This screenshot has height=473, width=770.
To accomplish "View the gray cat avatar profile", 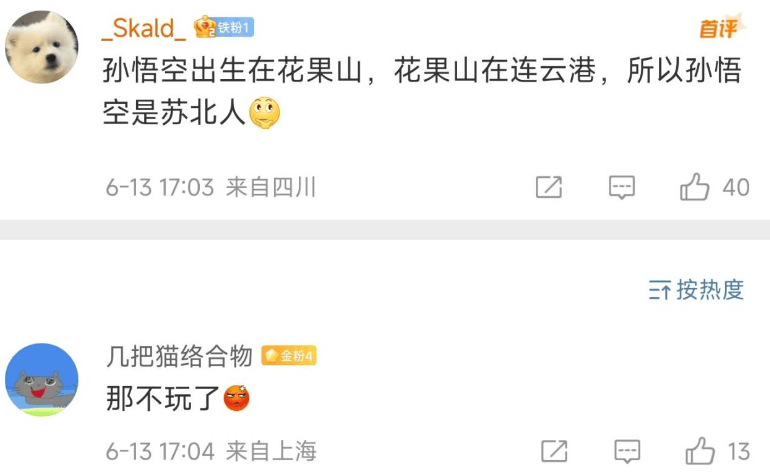I will click(42, 380).
